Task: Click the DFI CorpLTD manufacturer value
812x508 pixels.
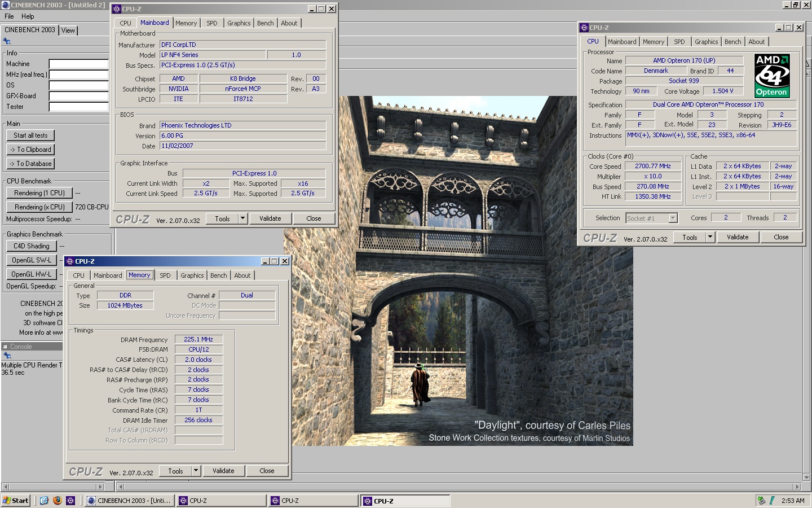Action: click(x=242, y=45)
